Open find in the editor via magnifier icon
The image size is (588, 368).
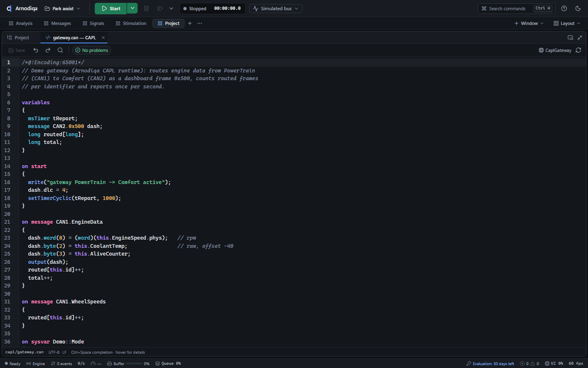click(x=60, y=50)
